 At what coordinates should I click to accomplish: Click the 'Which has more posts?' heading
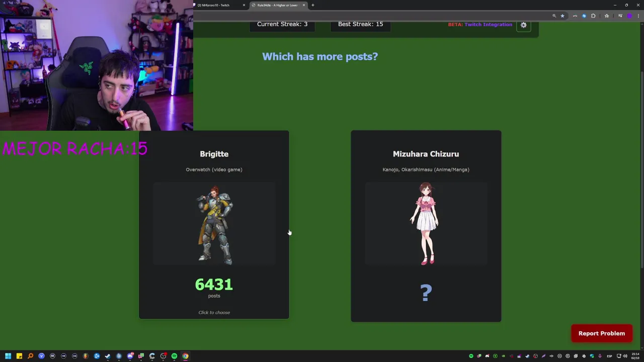pos(320,56)
